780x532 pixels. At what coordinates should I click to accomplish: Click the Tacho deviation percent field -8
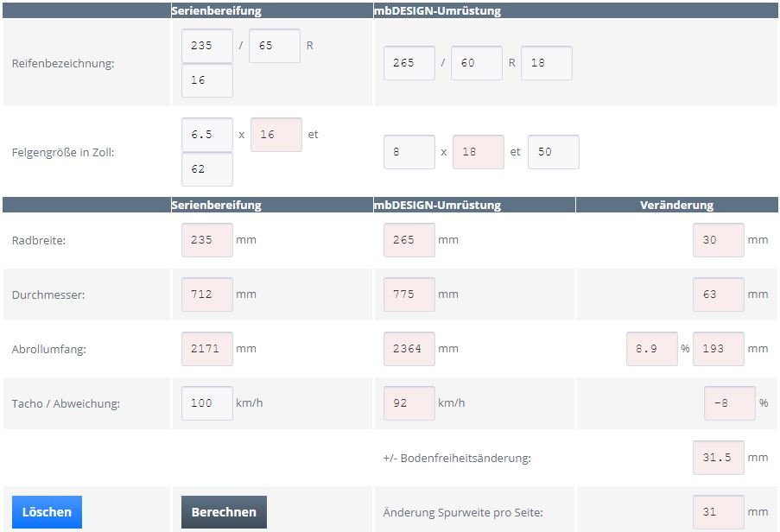729,403
